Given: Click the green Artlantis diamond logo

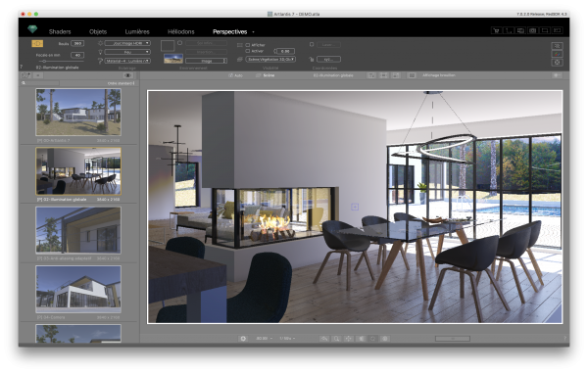Looking at the screenshot, I should (x=32, y=29).
